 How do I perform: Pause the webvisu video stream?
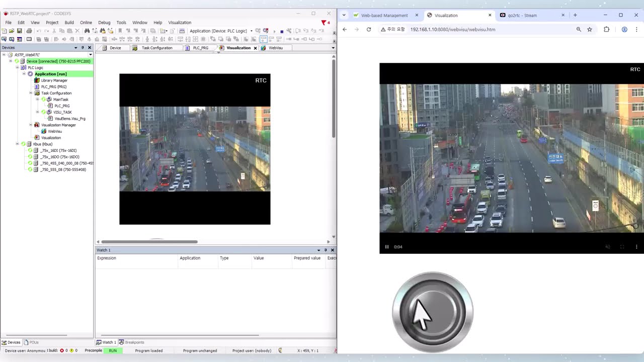[x=387, y=247]
